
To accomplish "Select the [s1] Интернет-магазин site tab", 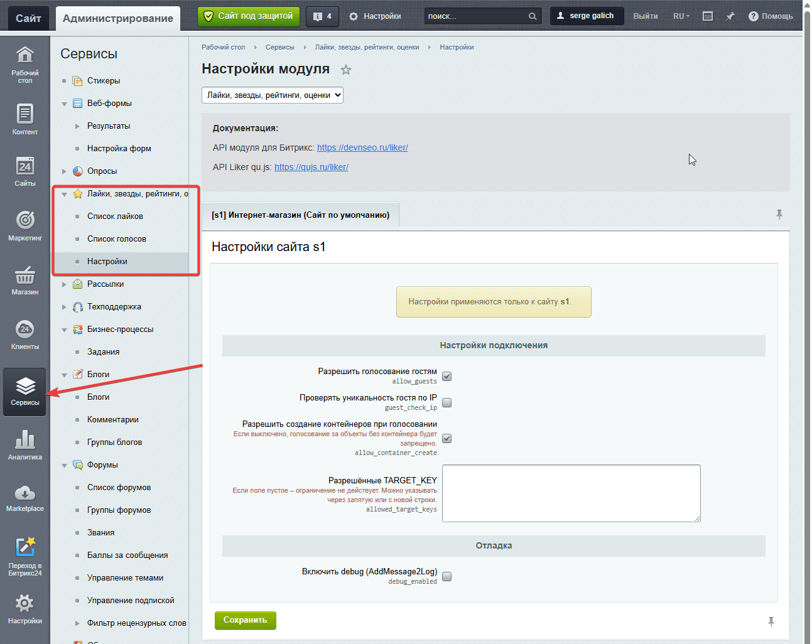I will coord(300,215).
